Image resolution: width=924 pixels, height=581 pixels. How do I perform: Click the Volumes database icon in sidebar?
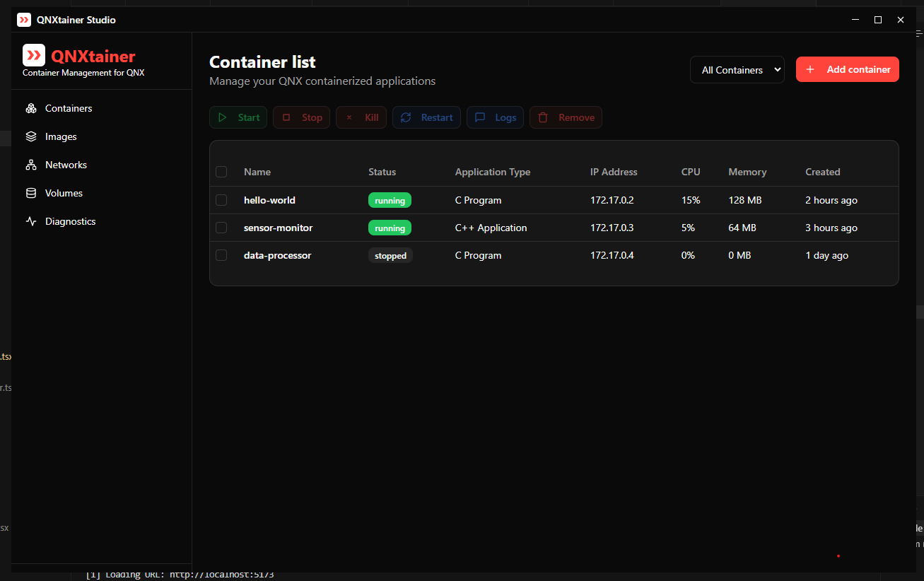pos(31,193)
